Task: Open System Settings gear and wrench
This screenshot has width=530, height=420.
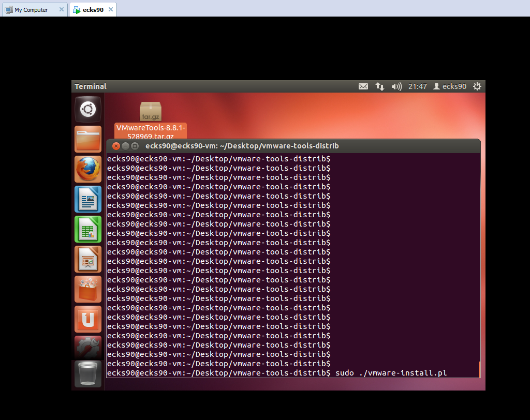Action: pos(88,348)
